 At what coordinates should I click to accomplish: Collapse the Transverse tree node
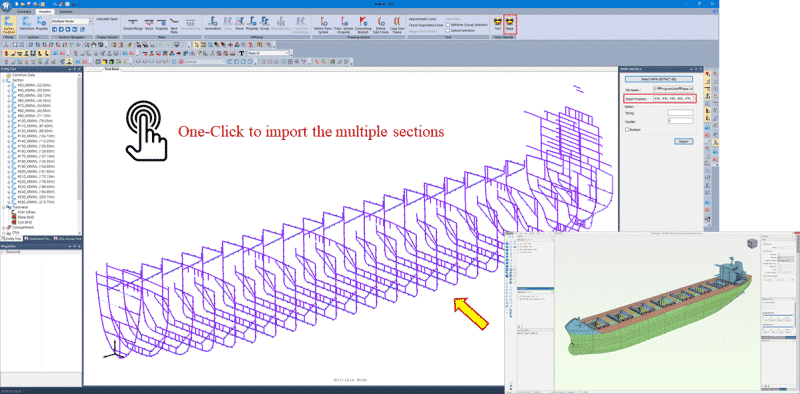[4, 207]
